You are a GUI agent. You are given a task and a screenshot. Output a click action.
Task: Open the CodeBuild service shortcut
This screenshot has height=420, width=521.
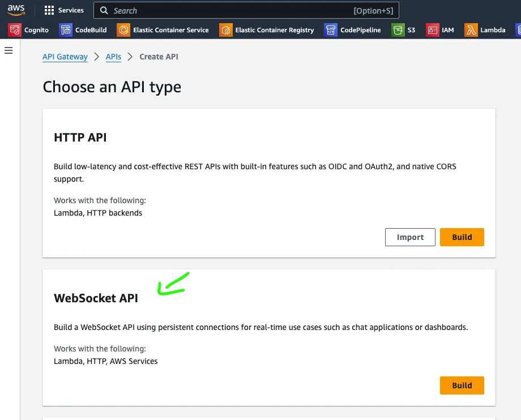83,29
